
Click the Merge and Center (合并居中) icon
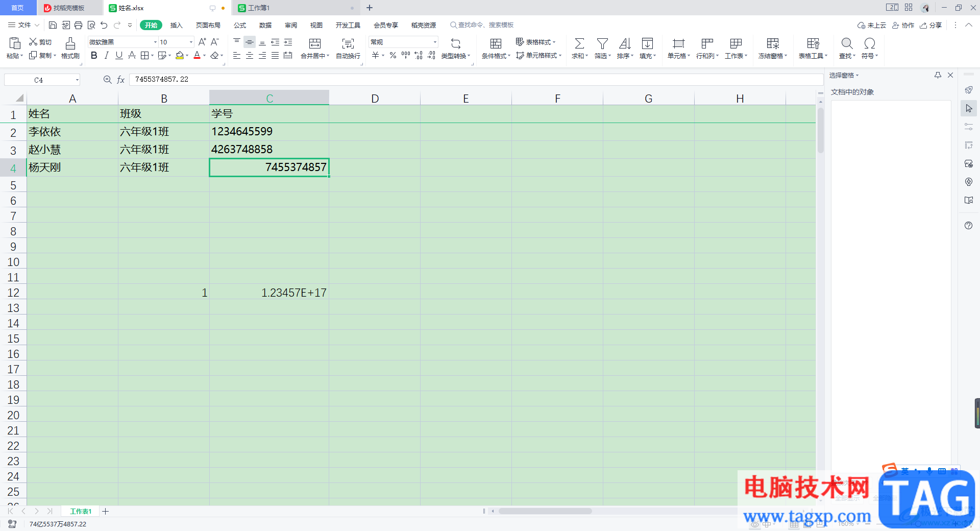point(315,43)
